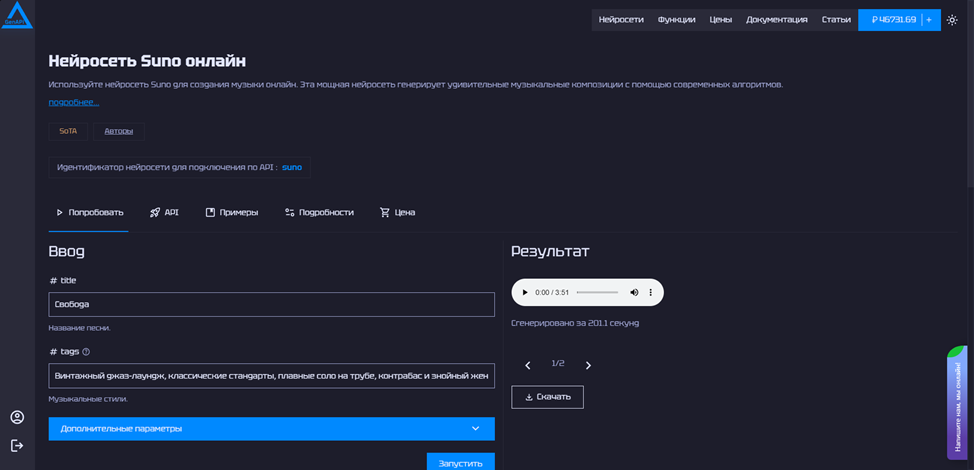Click the Результат heading
This screenshot has height=470, width=974.
pyautogui.click(x=550, y=252)
